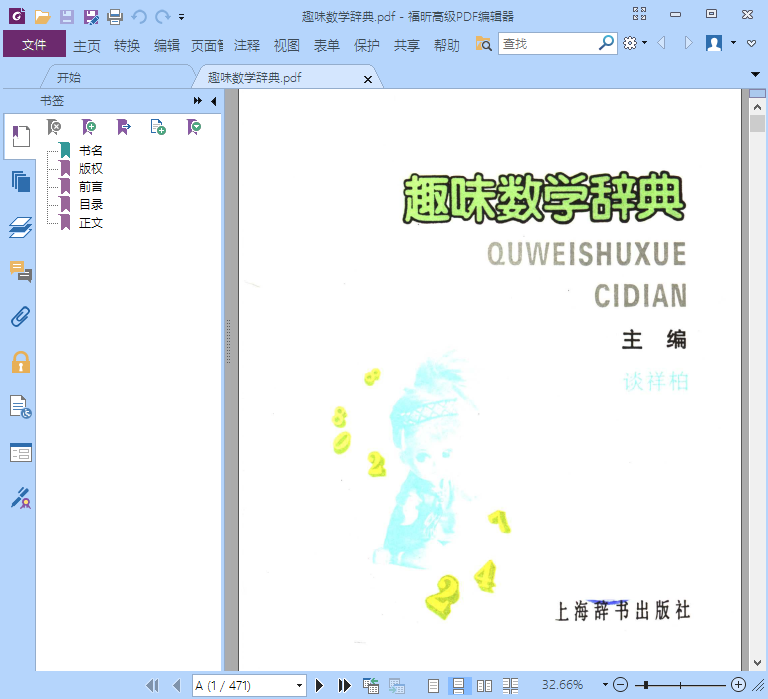
Task: Select the 书名 bookmark
Action: coord(91,150)
